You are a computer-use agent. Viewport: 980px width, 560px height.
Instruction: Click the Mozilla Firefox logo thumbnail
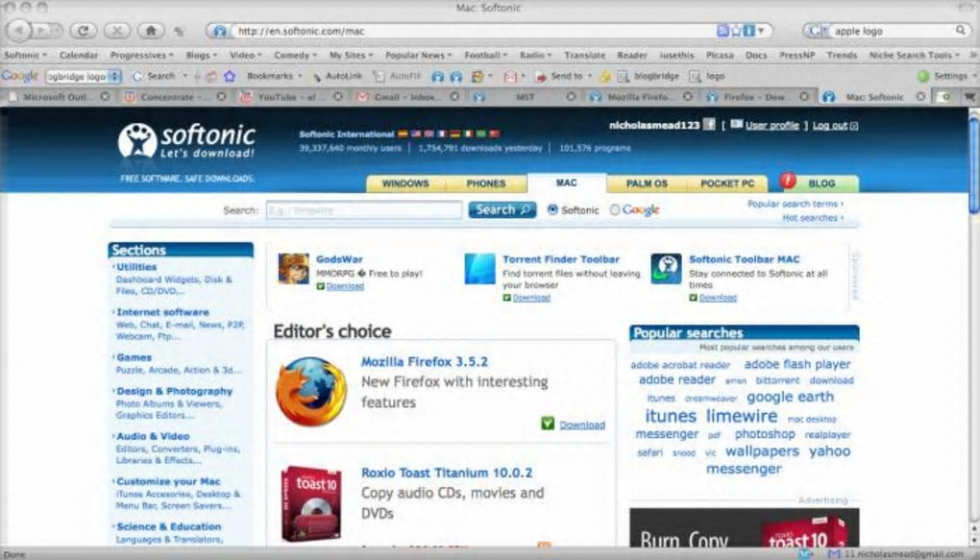click(x=310, y=391)
